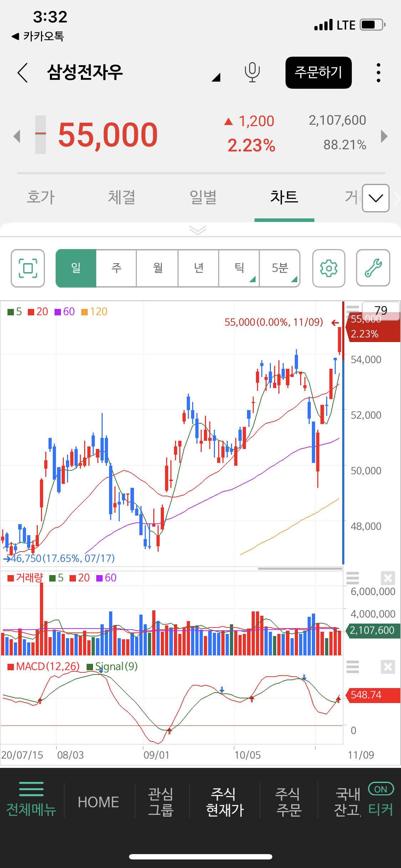Image resolution: width=401 pixels, height=868 pixels.
Task: Tap the orange 120-day moving average legend
Action: (94, 312)
